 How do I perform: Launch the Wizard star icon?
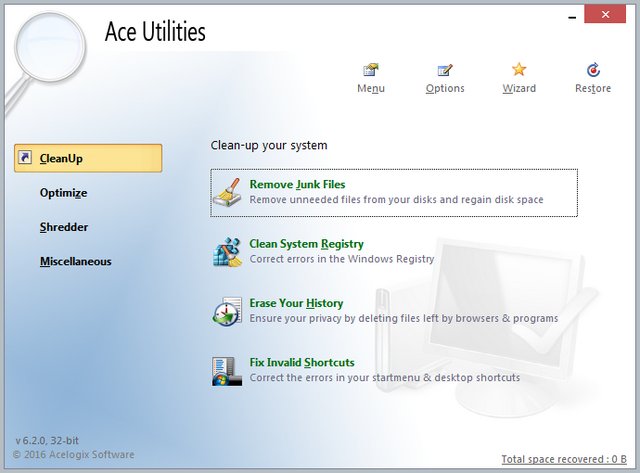(x=519, y=70)
